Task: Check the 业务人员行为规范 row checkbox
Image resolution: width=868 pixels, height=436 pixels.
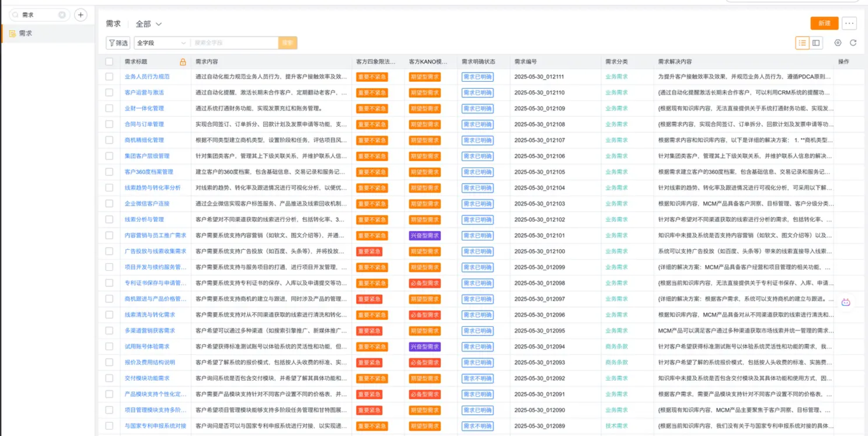Action: [x=109, y=77]
